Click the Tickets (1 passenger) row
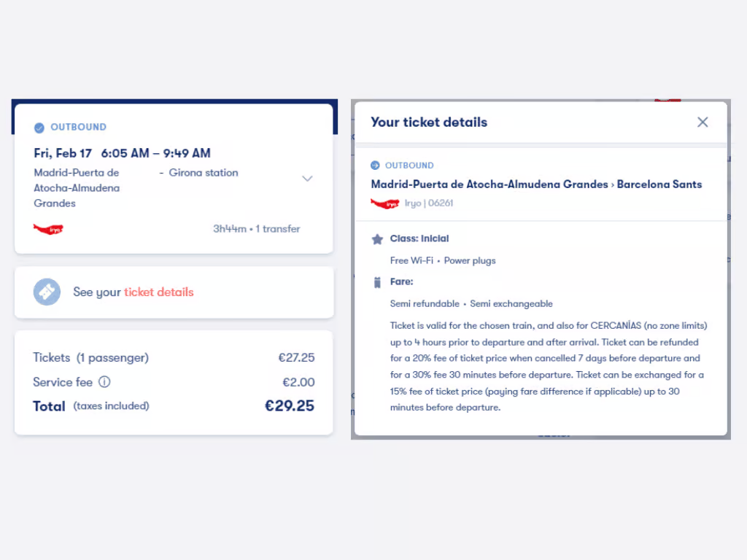Screen dimensions: 747x560 (90, 357)
